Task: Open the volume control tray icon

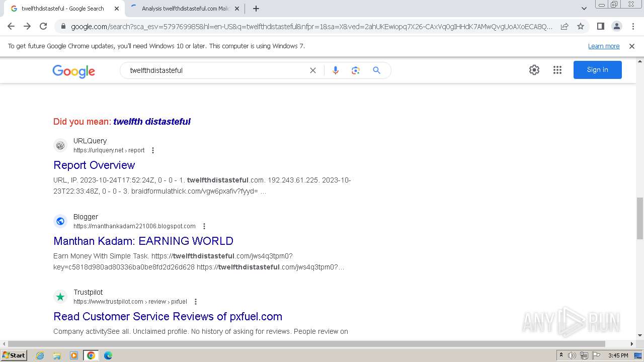Action: click(x=572, y=355)
